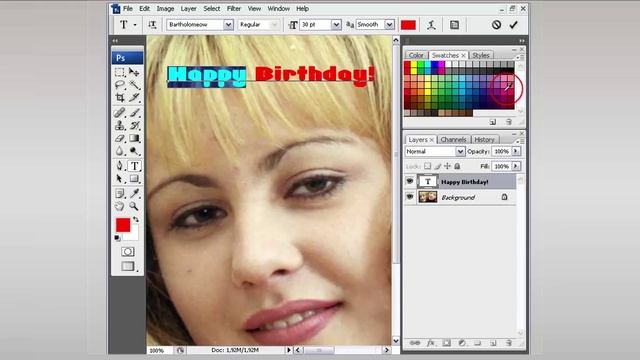The image size is (640, 360).
Task: Toggle text orientation button
Action: (x=152, y=25)
